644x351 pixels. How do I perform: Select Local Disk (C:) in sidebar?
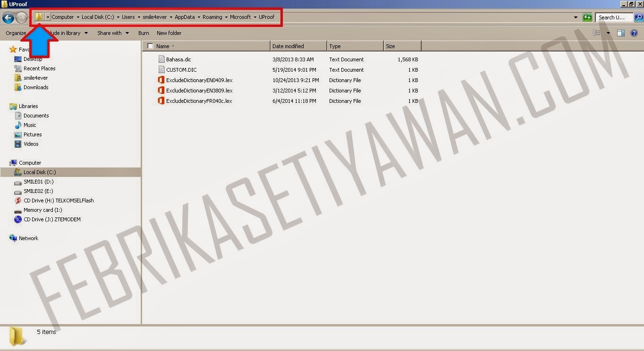40,172
